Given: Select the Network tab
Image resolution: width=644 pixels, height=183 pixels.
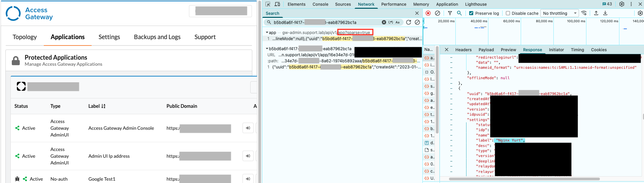Looking at the screenshot, I should (366, 4).
